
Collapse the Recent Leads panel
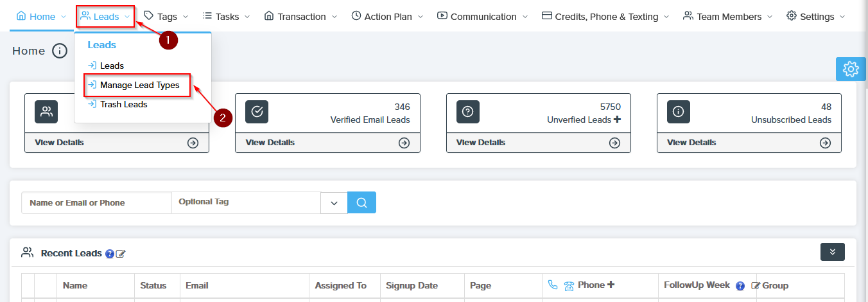click(832, 252)
